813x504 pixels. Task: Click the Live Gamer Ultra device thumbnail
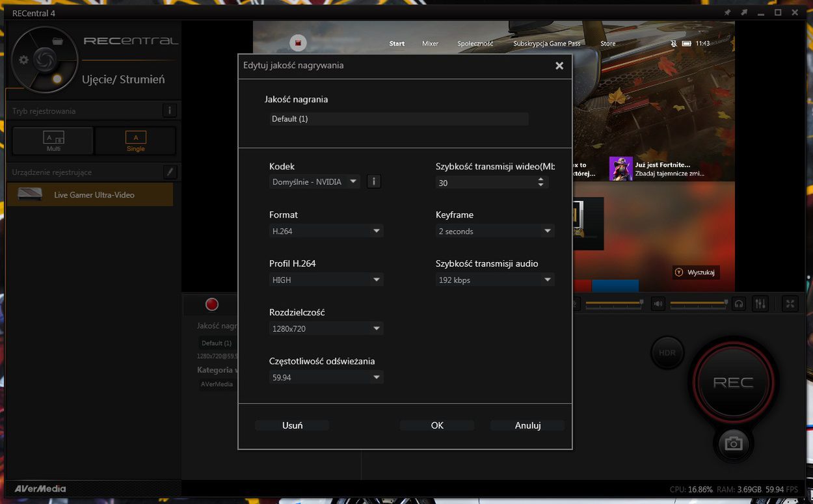pyautogui.click(x=30, y=194)
